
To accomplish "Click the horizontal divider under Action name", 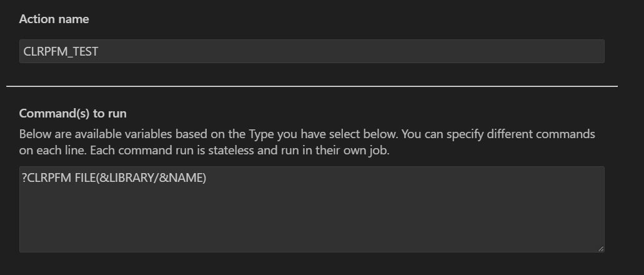I will point(311,86).
